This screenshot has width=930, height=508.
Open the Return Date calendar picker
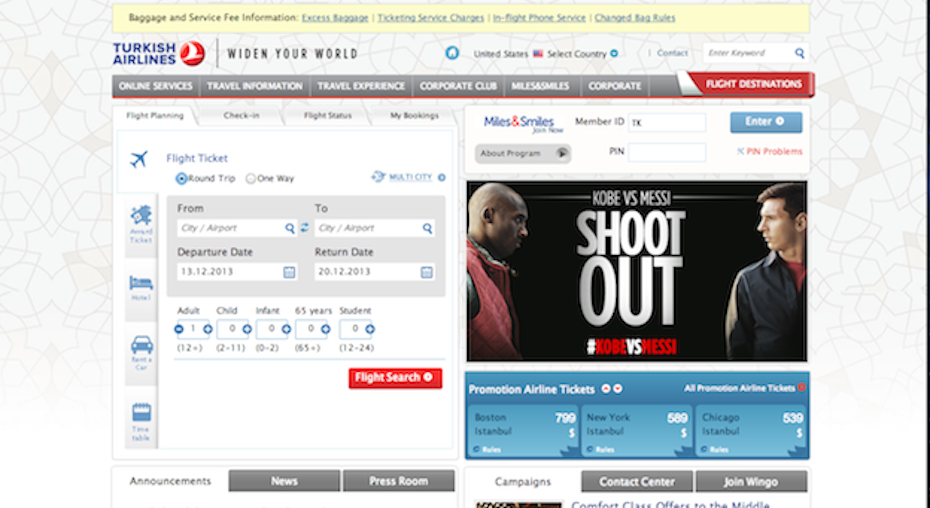coord(427,272)
